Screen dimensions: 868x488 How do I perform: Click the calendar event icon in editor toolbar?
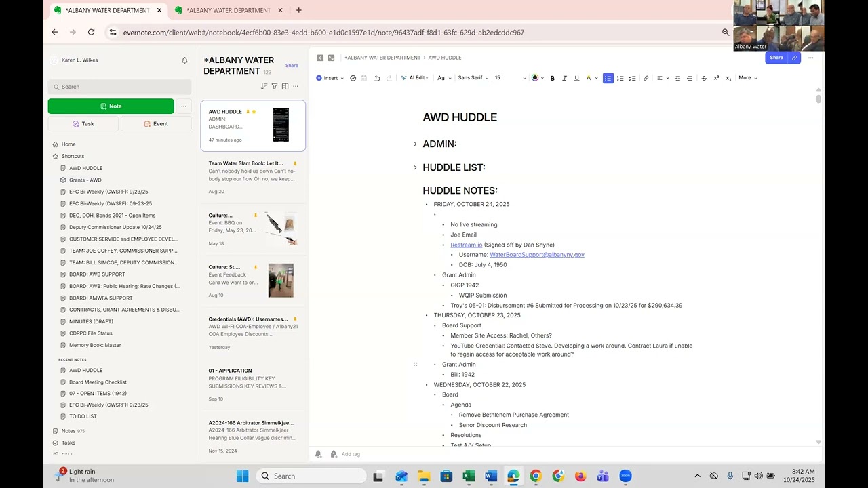pyautogui.click(x=363, y=78)
